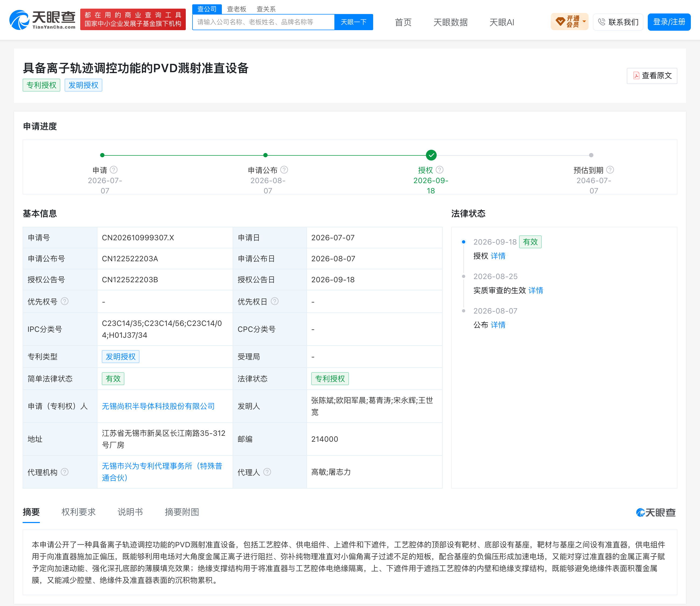700x606 pixels.
Task: Click postal code 214000
Action: [324, 439]
